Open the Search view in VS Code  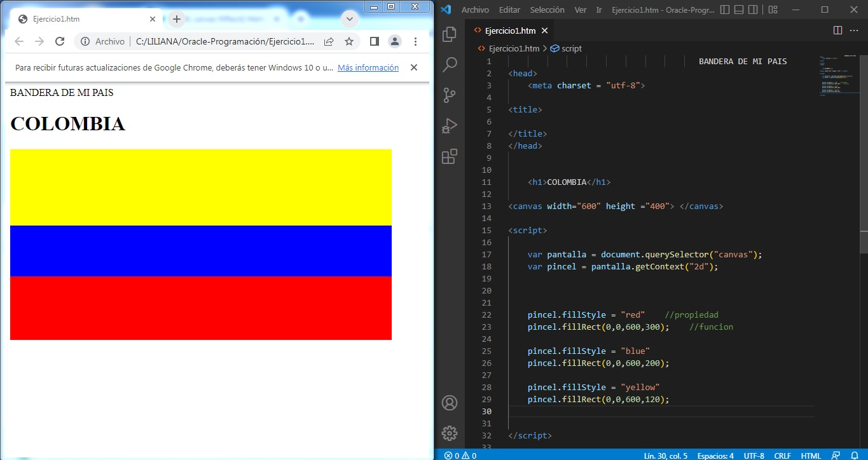[450, 64]
